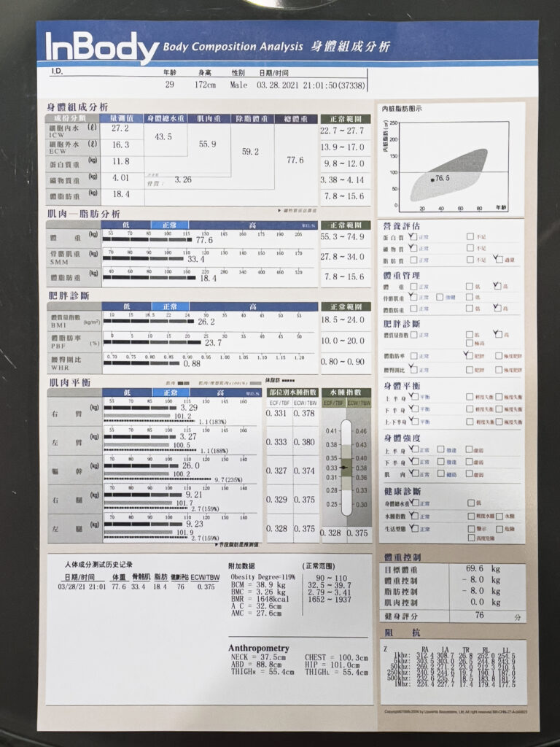Click the Anthropometry section heading
560x747 pixels.
[258, 648]
